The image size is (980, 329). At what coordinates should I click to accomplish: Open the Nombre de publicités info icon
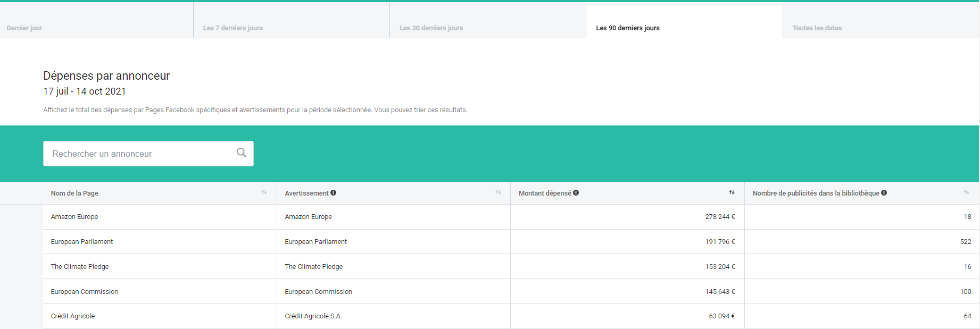point(884,193)
